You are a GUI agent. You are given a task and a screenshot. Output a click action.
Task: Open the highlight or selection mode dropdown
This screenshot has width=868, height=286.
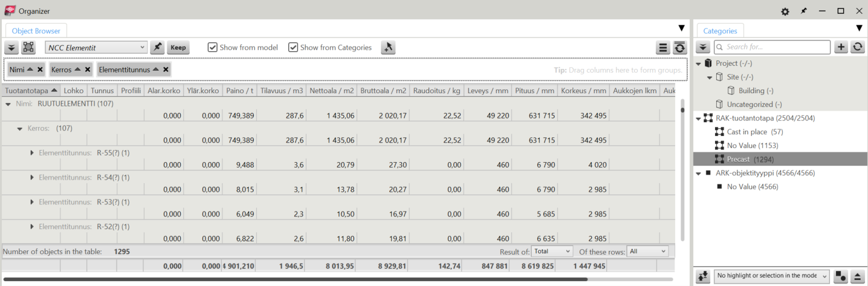772,276
